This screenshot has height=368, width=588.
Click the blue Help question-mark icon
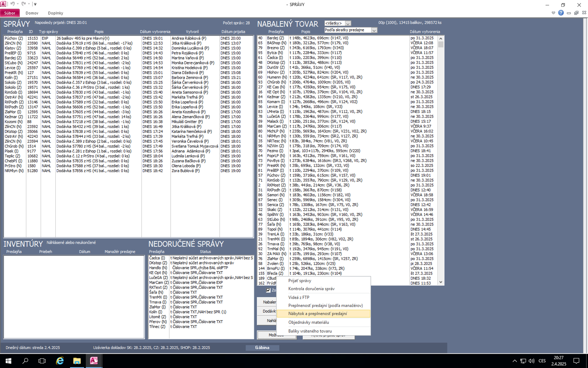click(561, 13)
